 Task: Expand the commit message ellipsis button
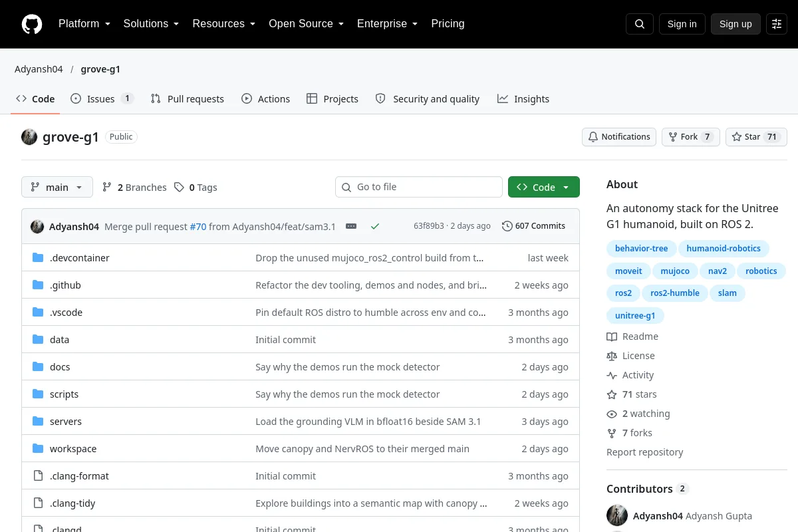[x=351, y=226]
